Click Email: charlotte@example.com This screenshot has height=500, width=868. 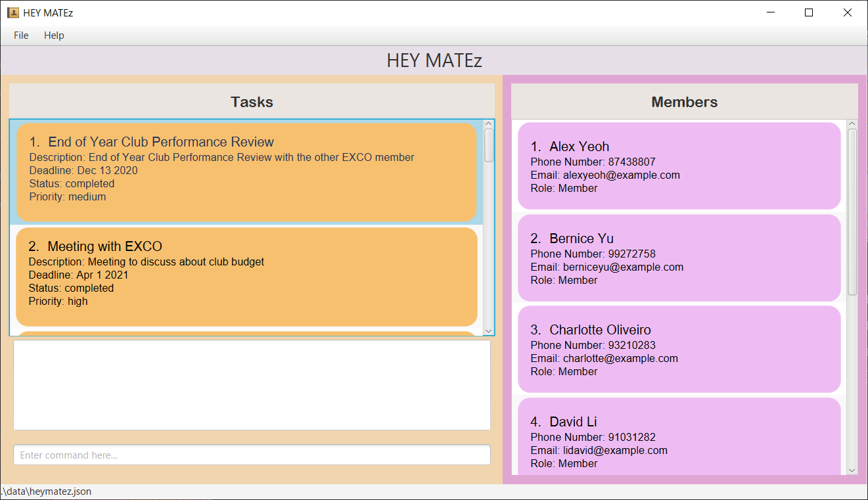(x=604, y=358)
